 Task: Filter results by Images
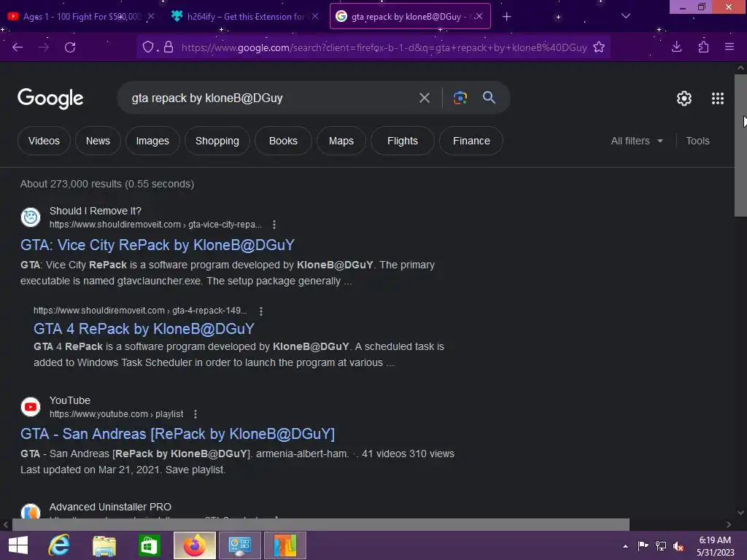click(x=152, y=141)
